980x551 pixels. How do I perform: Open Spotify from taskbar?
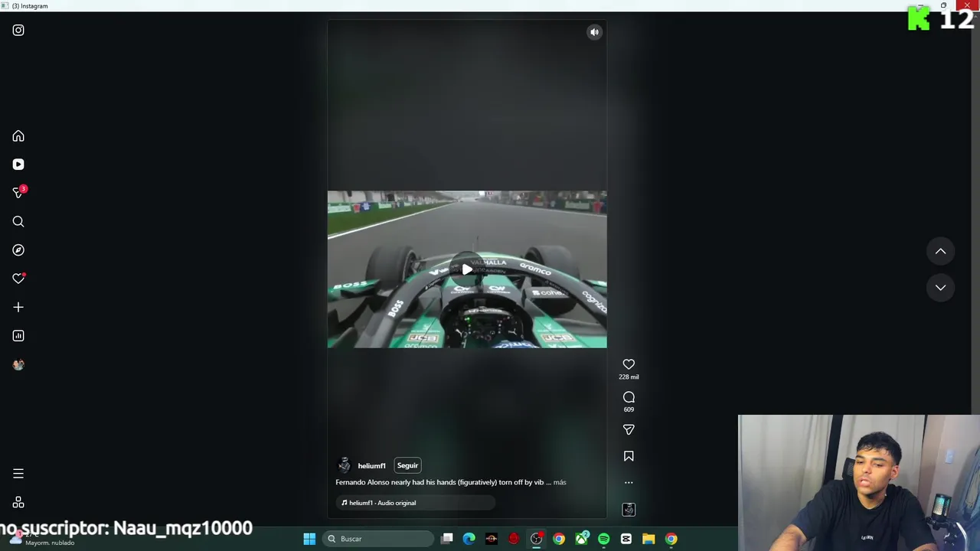[x=604, y=539]
